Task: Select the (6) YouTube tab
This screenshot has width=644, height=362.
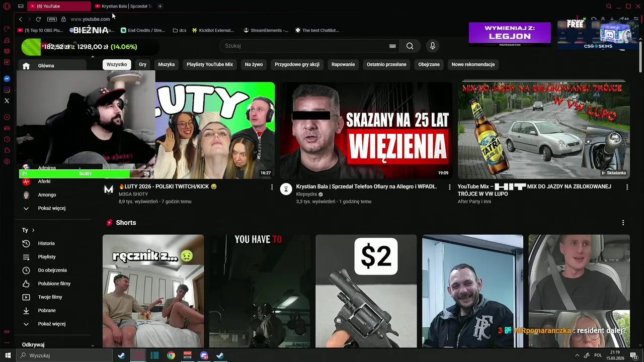Action: pyautogui.click(x=59, y=6)
